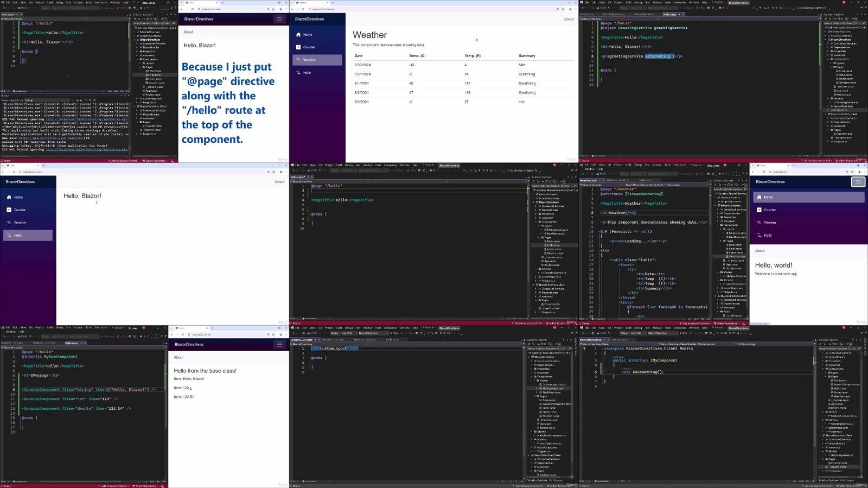
Task: Expand Models folder arrow in Weather.razor Solution Explorer
Action: (x=718, y=272)
